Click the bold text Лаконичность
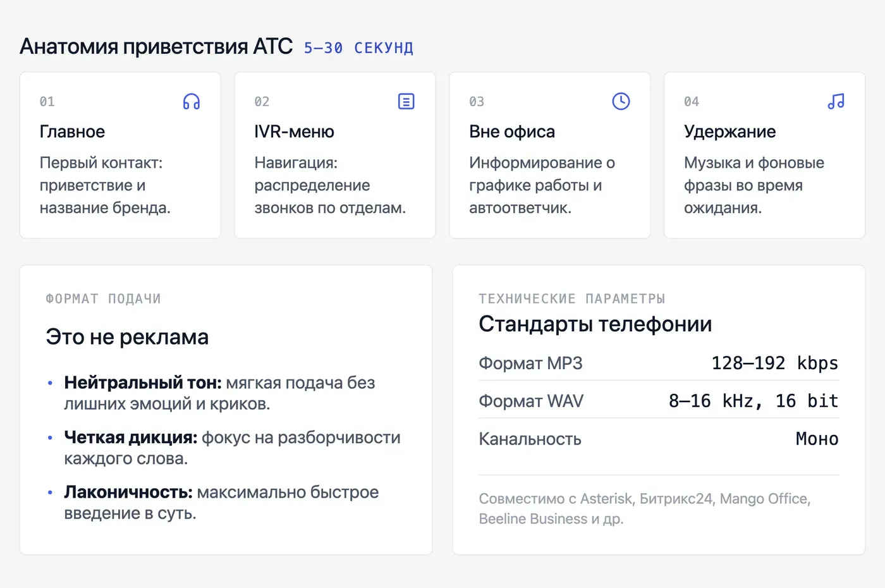 pyautogui.click(x=128, y=492)
